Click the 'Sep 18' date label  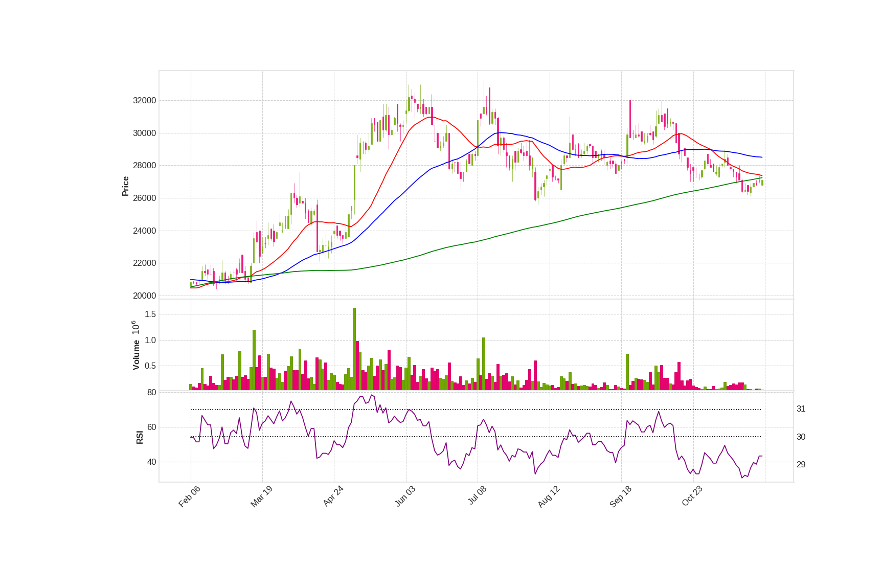tap(621, 496)
